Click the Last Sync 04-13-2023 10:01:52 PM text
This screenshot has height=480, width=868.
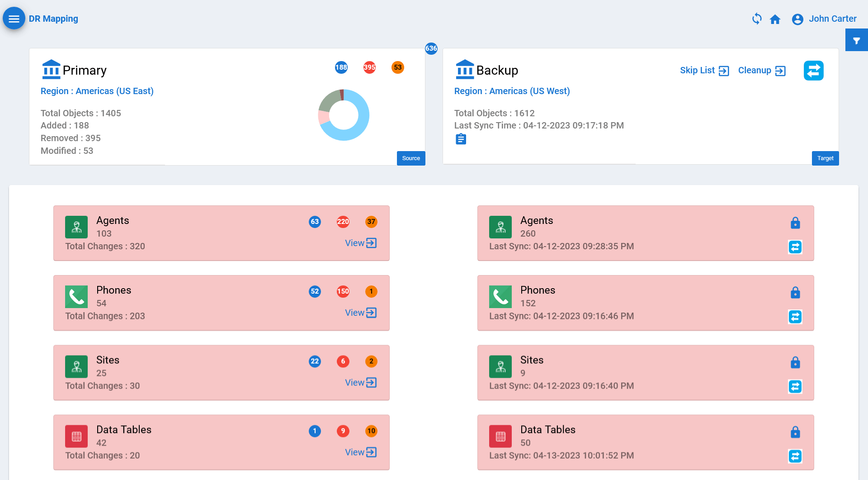(561, 456)
